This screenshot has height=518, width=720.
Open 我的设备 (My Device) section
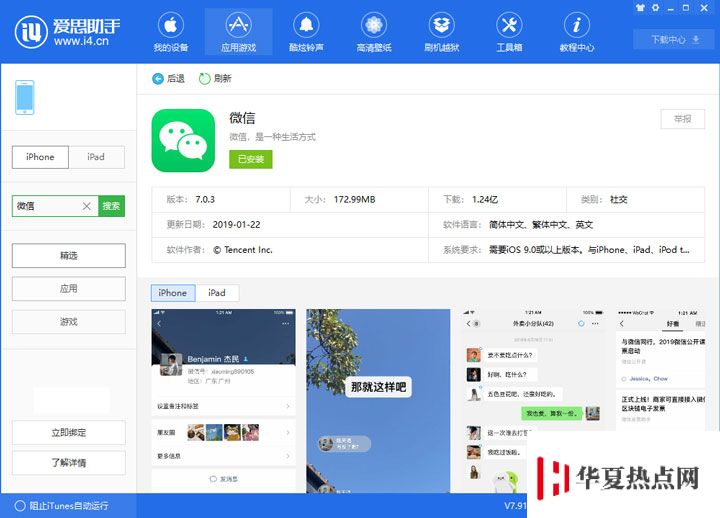click(x=171, y=32)
